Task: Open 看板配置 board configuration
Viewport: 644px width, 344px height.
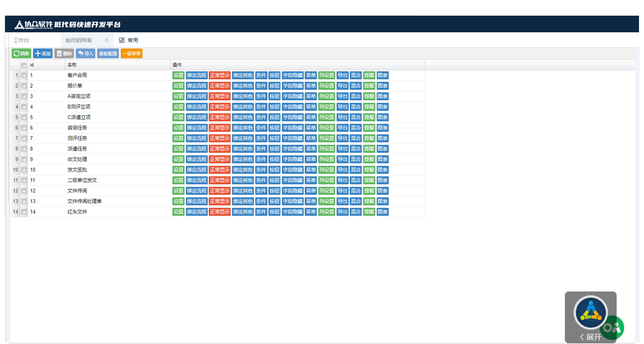Action: click(108, 54)
